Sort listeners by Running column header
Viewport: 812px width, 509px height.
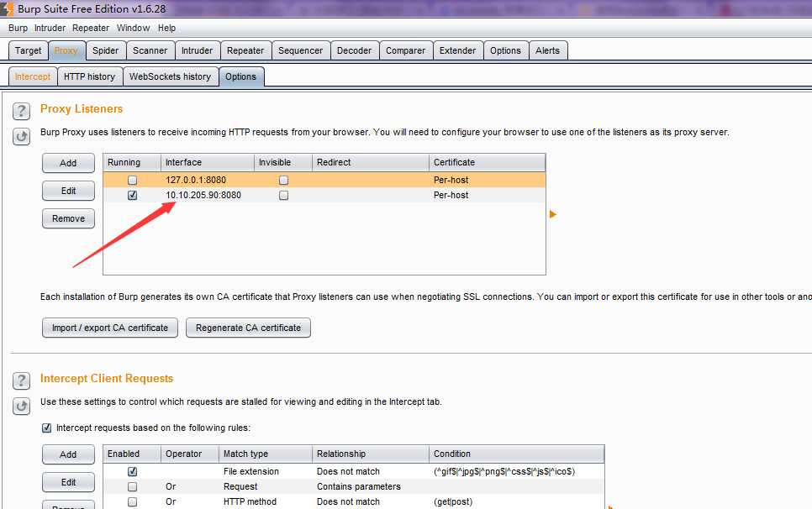[x=132, y=162]
